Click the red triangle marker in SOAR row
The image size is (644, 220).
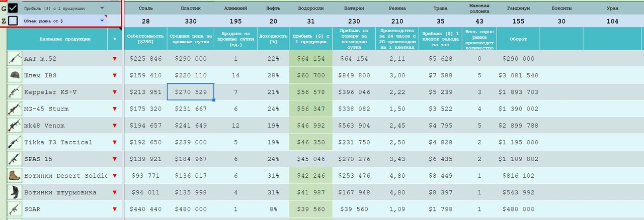point(115,209)
